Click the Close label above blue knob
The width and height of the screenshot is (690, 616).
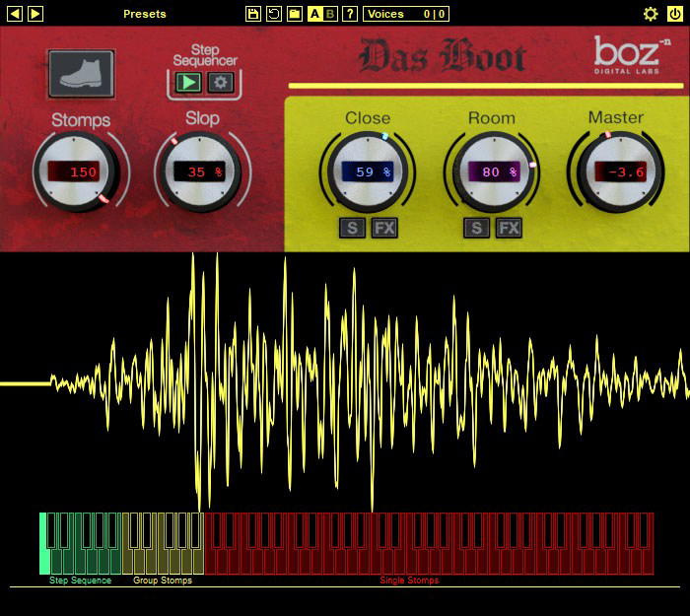point(368,118)
